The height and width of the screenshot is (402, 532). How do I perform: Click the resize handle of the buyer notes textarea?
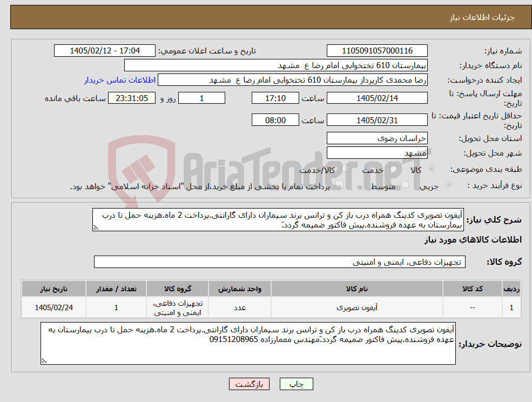pyautogui.click(x=44, y=361)
